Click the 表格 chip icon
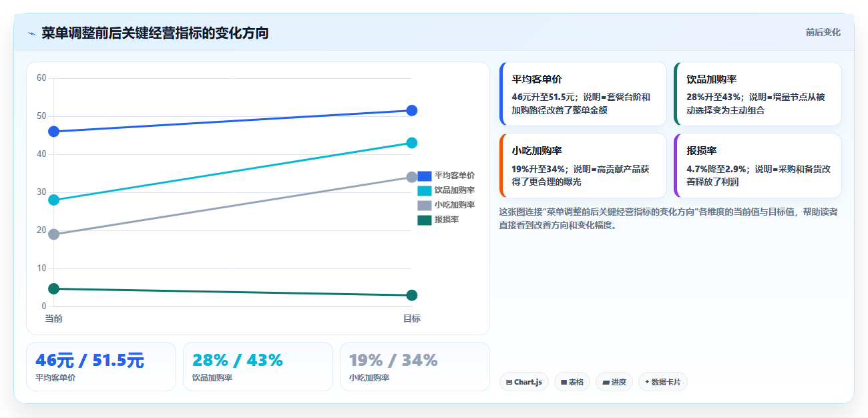Screen dimensions: 868x418 click(x=564, y=383)
